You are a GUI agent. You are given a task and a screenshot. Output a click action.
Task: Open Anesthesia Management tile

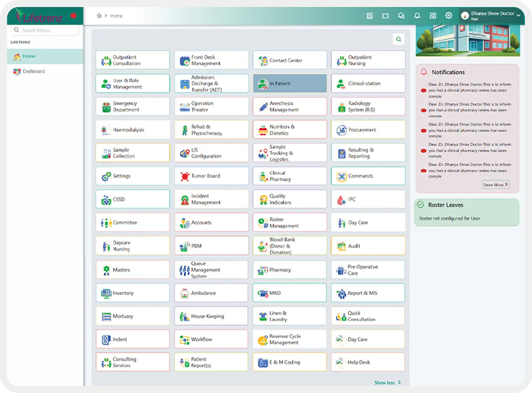(x=290, y=106)
